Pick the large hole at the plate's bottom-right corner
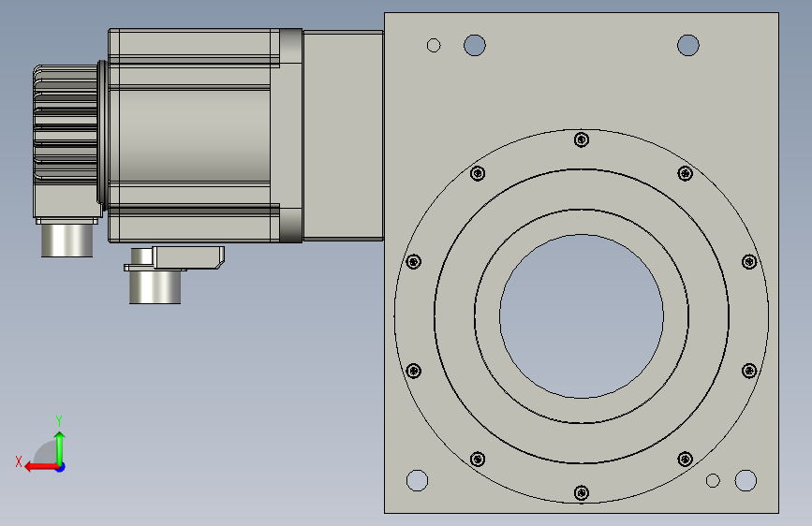This screenshot has height=526, width=812. (x=746, y=480)
